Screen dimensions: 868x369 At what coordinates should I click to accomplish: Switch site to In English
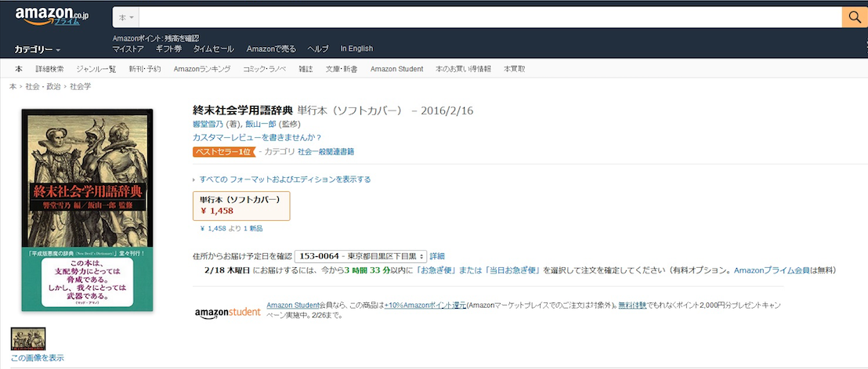[x=356, y=49]
